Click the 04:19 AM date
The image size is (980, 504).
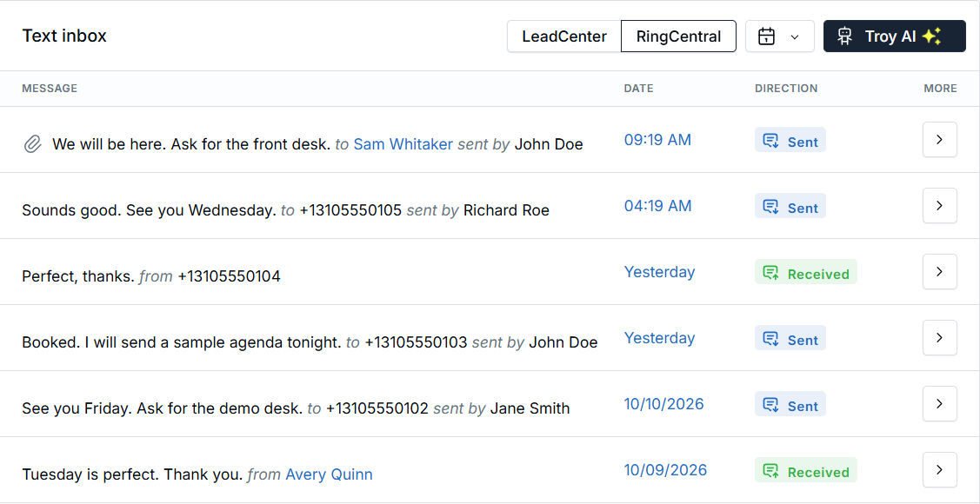click(657, 206)
